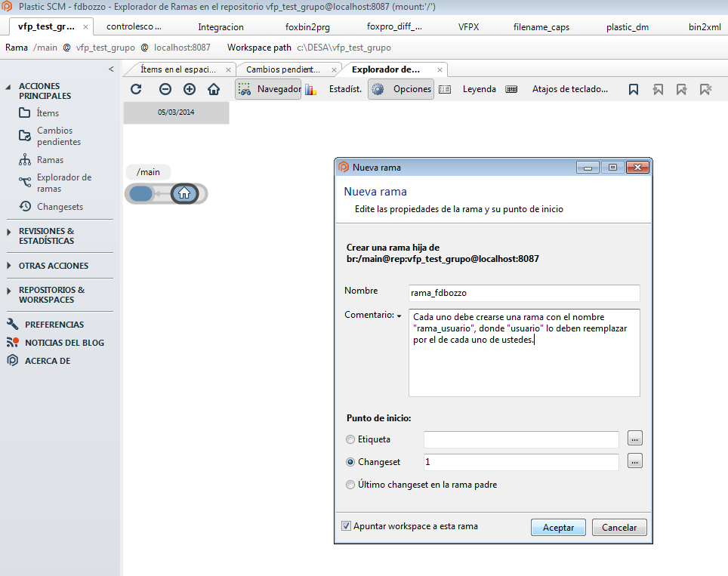Open Changesets history in sidebar

tap(51, 207)
